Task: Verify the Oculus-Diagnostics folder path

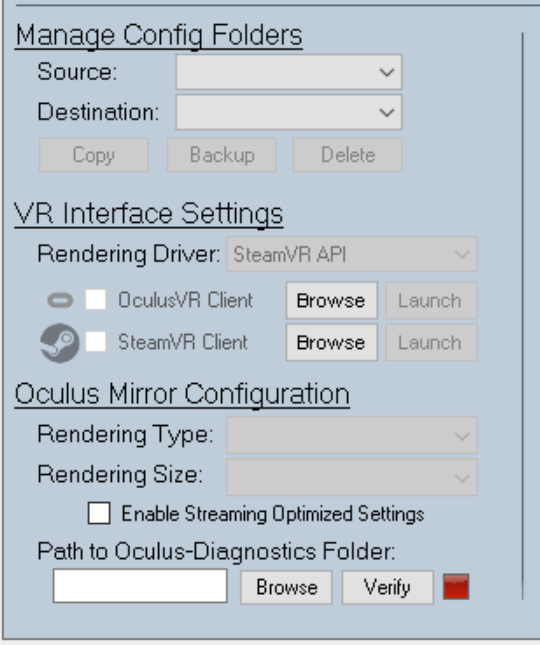Action: tap(387, 587)
